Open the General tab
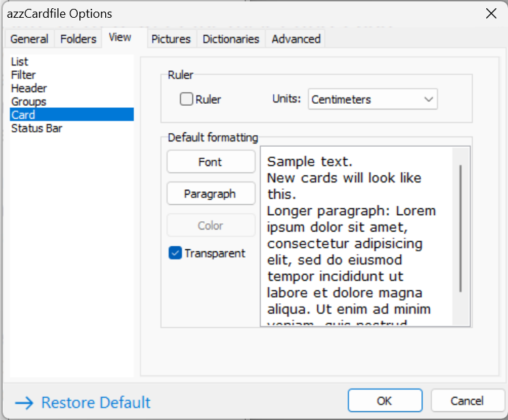The image size is (508, 420). 29,39
